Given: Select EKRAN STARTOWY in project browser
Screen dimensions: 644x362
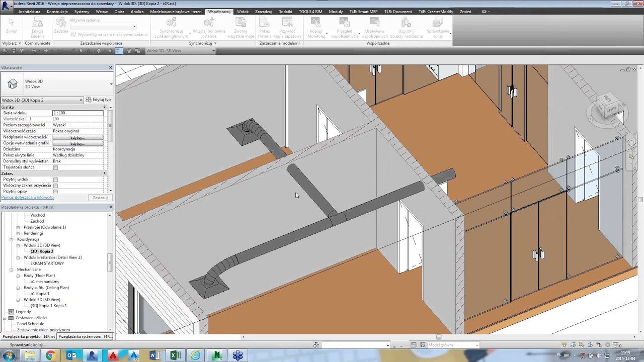Looking at the screenshot, I should pyautogui.click(x=47, y=263).
